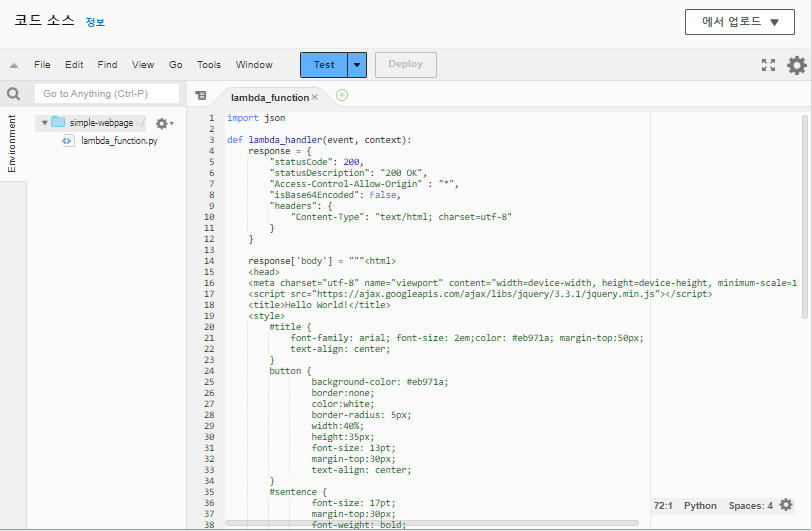Click the simple-webpage folder icon
Viewport: 812px width, 531px height.
(58, 122)
